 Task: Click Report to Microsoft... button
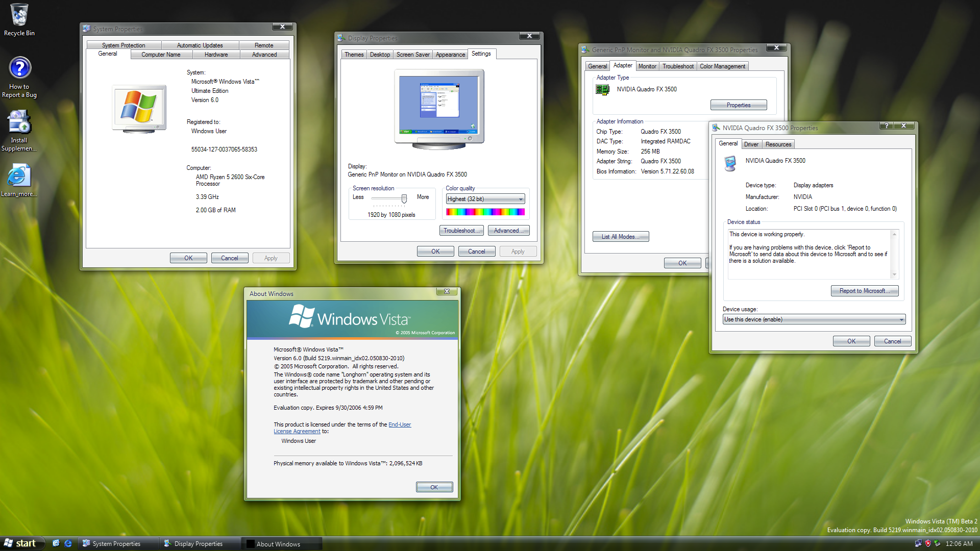point(865,291)
